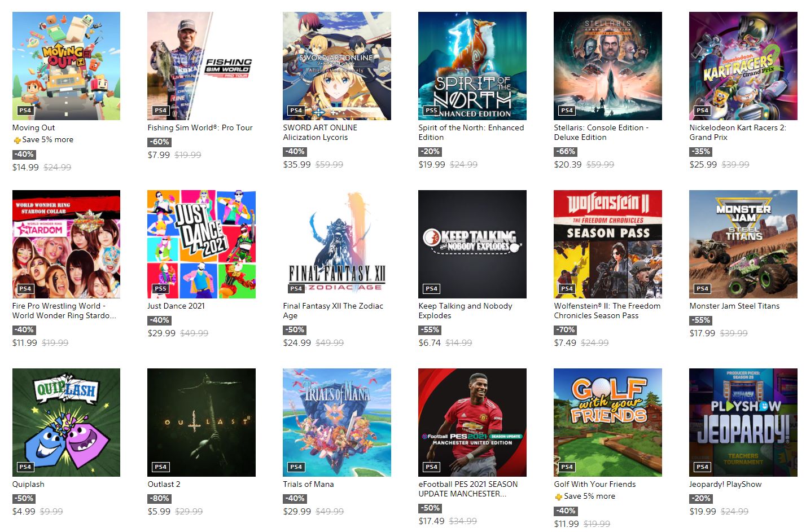Click the PS4 badge on Quiplash cover
Image resolution: width=806 pixels, height=532 pixels.
25,467
